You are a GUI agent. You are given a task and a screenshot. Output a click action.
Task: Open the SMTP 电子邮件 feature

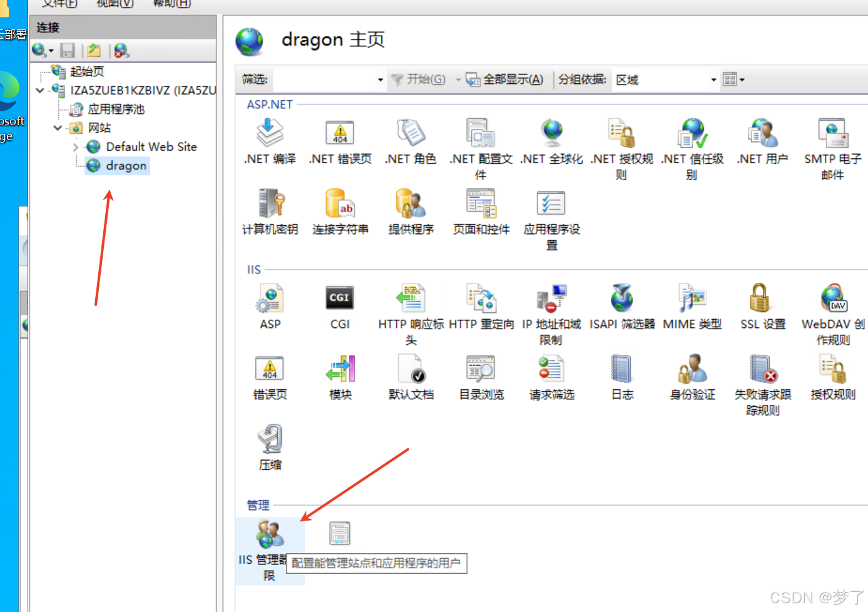(x=833, y=149)
